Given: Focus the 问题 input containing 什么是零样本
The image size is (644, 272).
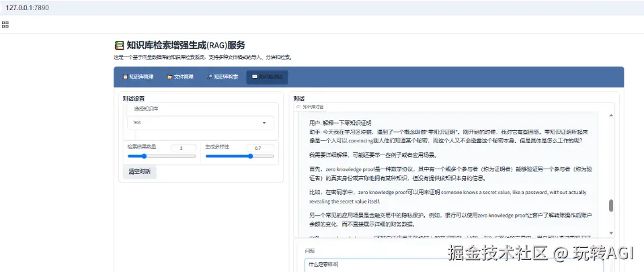Looking at the screenshot, I should click(x=454, y=265).
